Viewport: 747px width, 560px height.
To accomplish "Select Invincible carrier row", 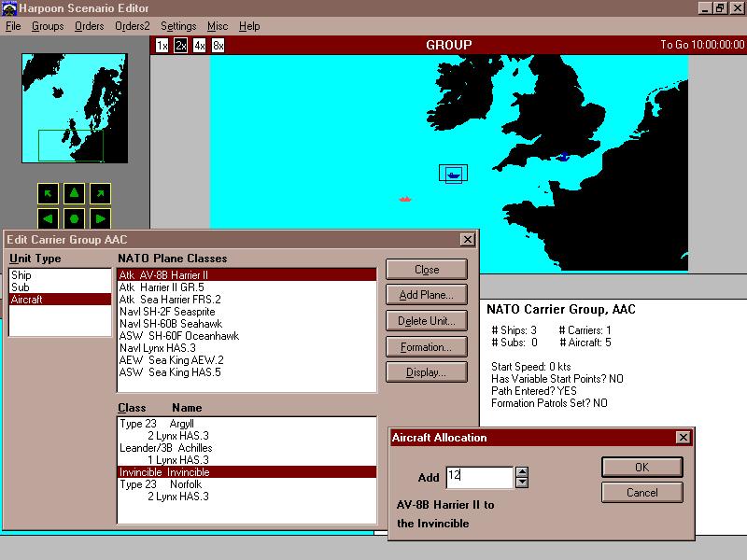I will point(247,472).
